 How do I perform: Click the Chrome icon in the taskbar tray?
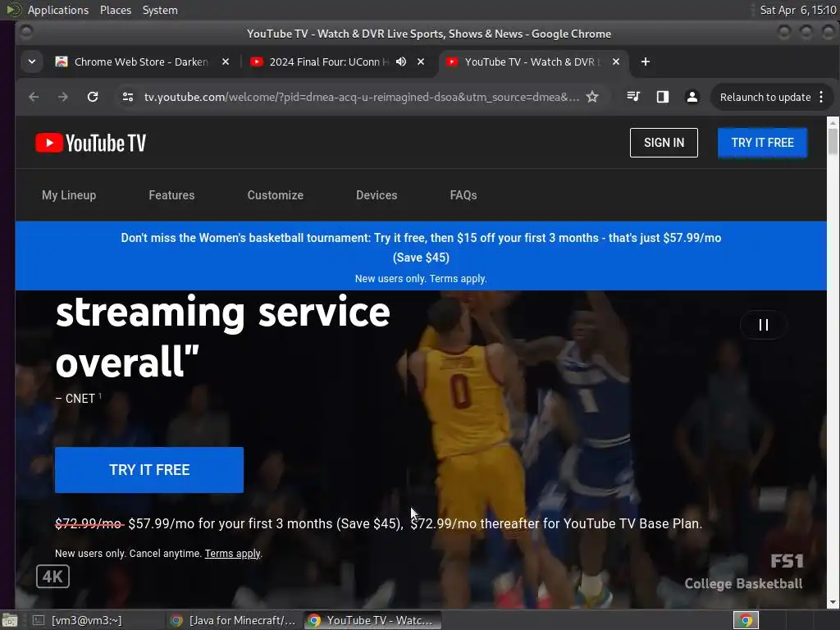[x=746, y=620]
